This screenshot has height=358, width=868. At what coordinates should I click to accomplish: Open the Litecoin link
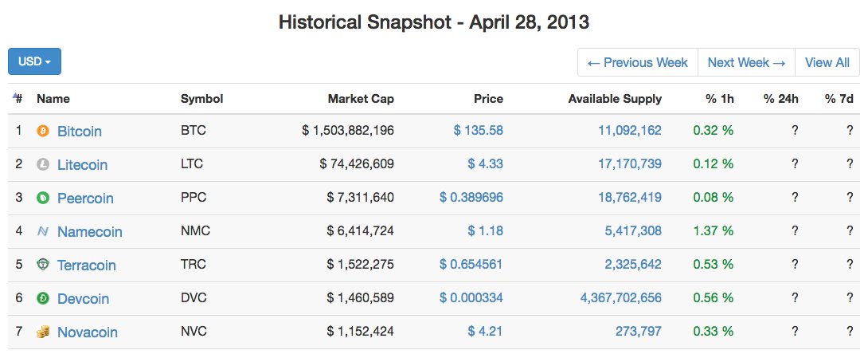pyautogui.click(x=83, y=164)
